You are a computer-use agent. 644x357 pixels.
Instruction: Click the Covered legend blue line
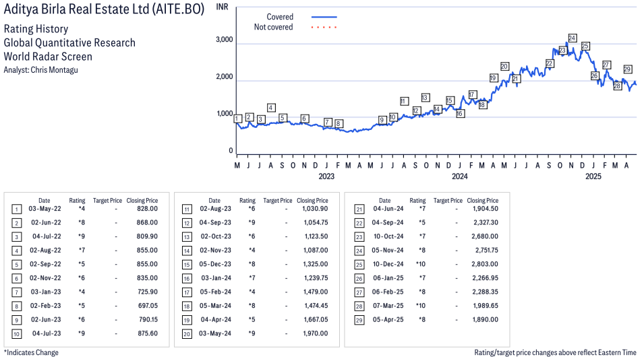point(324,17)
